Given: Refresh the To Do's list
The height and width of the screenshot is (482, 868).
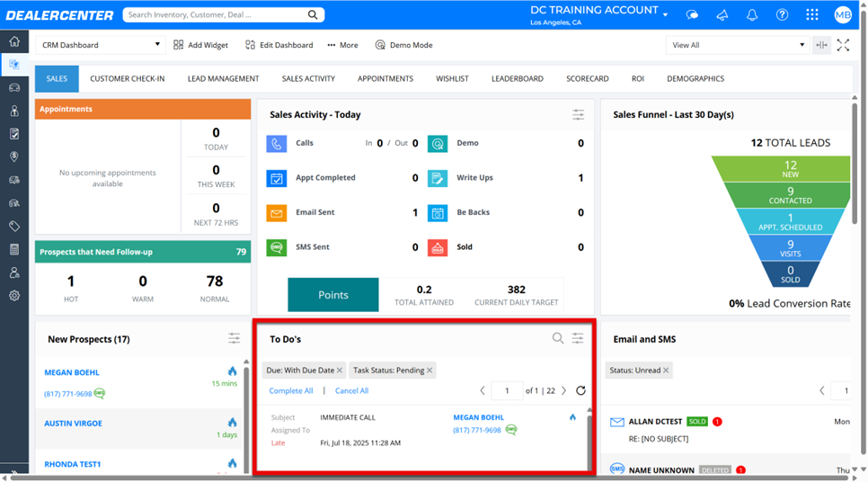Looking at the screenshot, I should (x=580, y=390).
